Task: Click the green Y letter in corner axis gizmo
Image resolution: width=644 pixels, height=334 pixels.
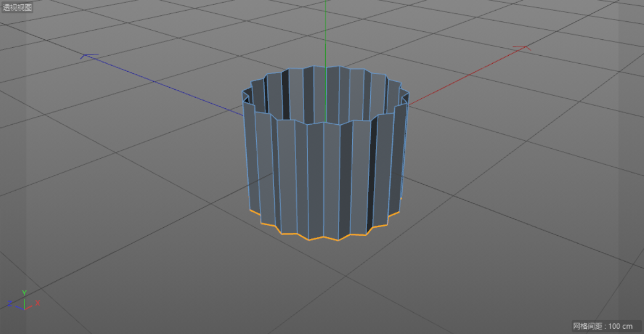Action: coord(24,293)
